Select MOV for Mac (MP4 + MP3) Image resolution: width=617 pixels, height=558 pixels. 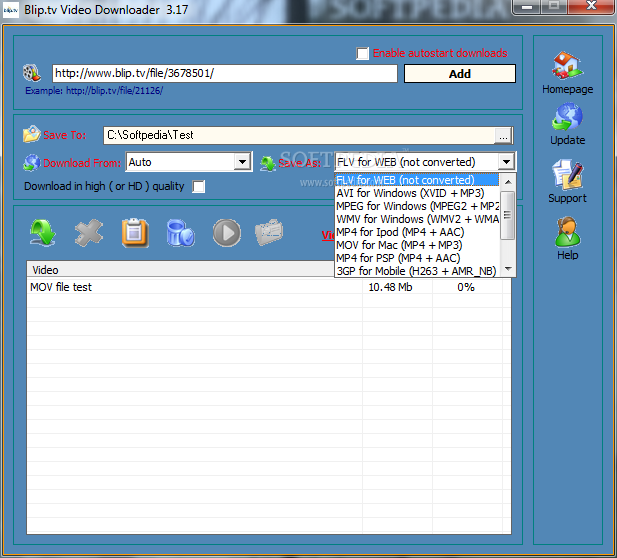point(417,245)
